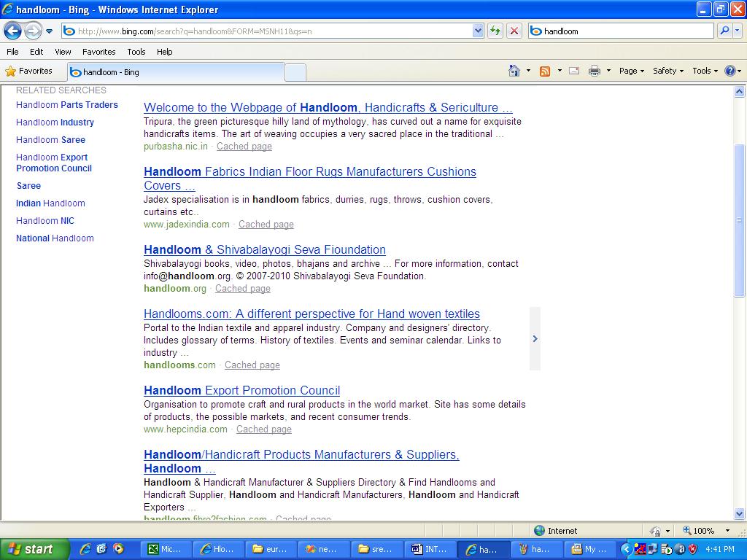This screenshot has width=747, height=560.
Task: Open the File menu
Action: pyautogui.click(x=12, y=52)
